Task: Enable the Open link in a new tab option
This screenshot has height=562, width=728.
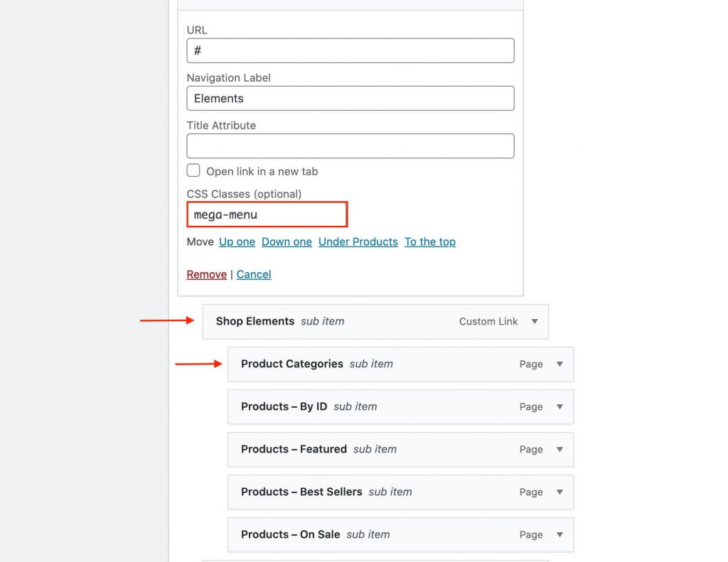Action: pos(193,170)
